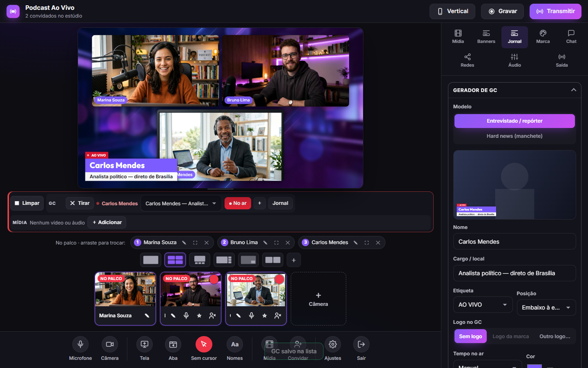This screenshot has height=368, width=588.
Task: Choose the picture-in-picture layout icon
Action: tap(248, 260)
